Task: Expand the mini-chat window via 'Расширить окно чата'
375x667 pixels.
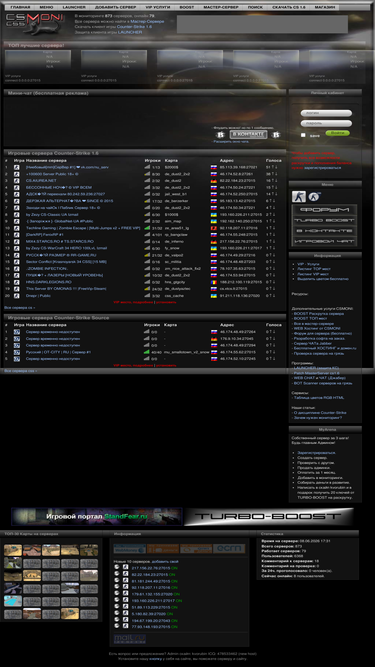Action: [x=231, y=141]
